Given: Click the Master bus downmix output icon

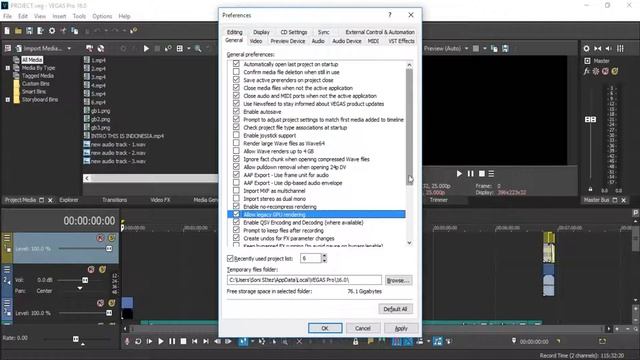Looking at the screenshot, I should pos(598,49).
